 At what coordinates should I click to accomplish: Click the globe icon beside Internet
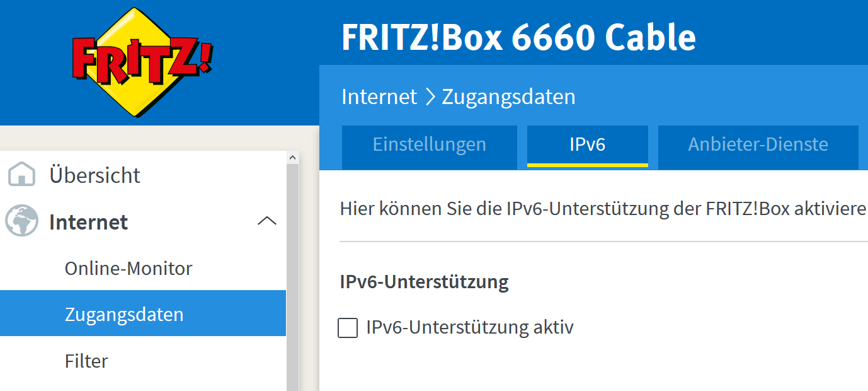click(21, 221)
